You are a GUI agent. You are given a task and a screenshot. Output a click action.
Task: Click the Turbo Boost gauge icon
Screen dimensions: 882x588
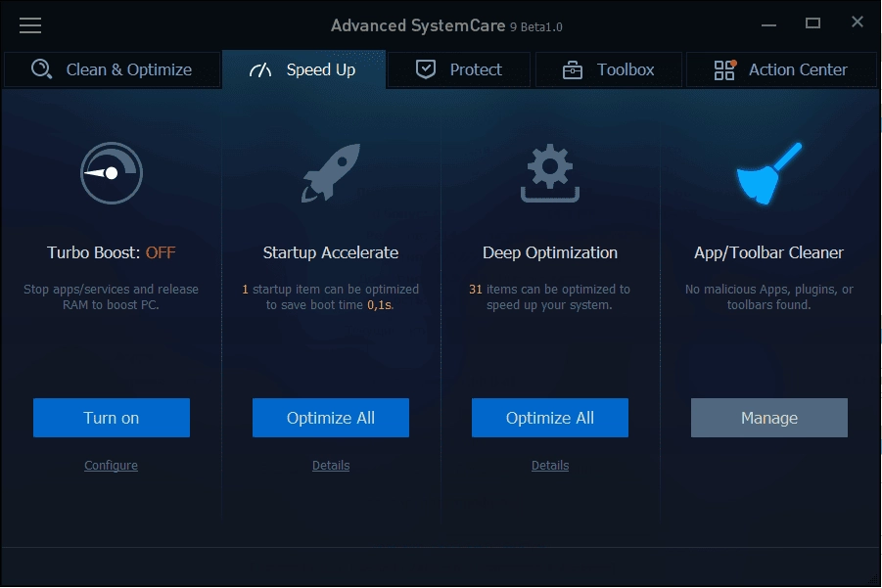tap(112, 173)
